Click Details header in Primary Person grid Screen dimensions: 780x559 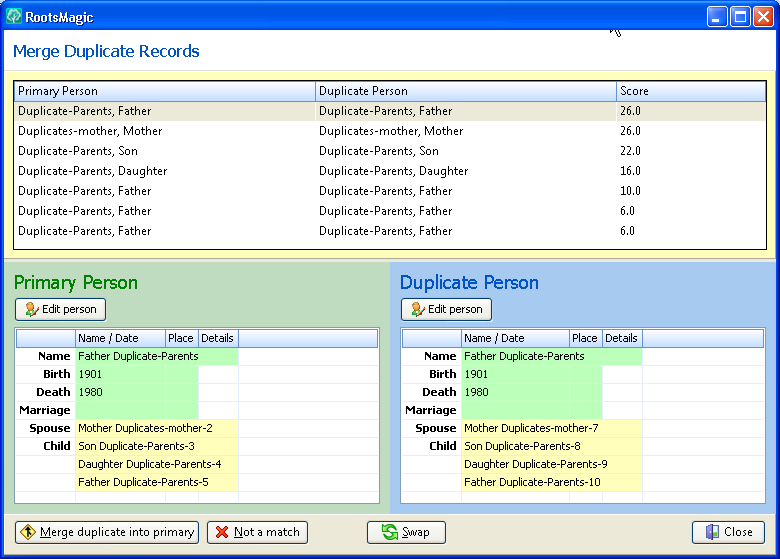coord(218,338)
